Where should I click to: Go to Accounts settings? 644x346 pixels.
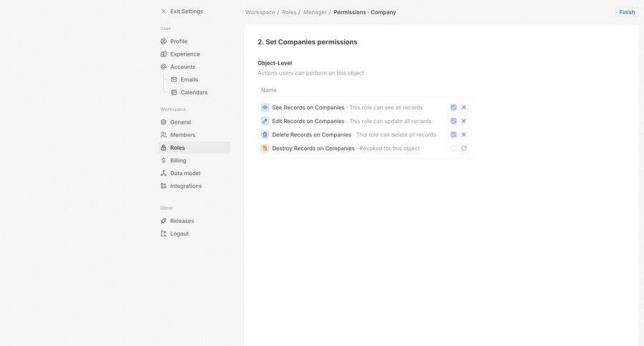pyautogui.click(x=194, y=66)
